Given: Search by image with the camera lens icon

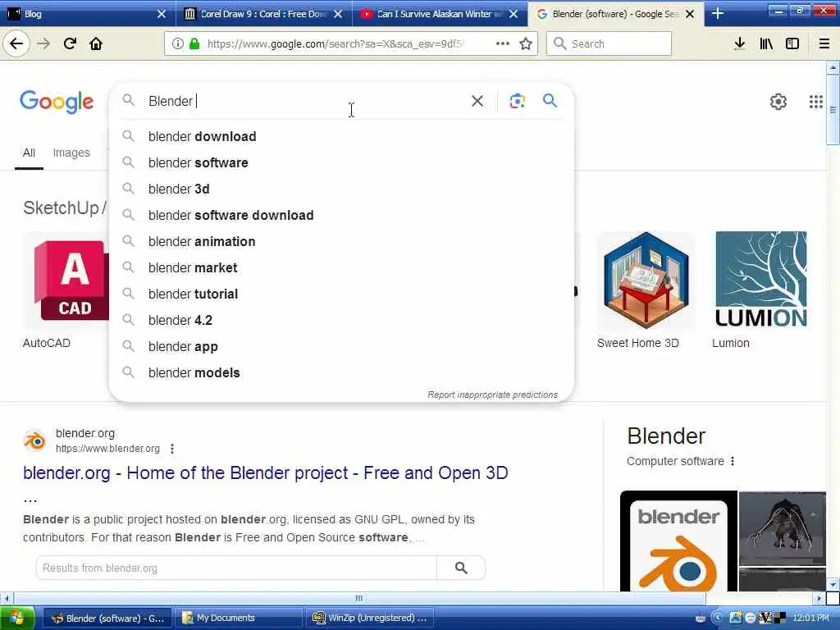Looking at the screenshot, I should pos(517,101).
